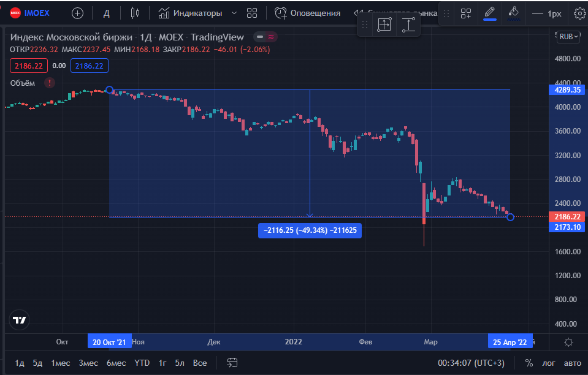The width and height of the screenshot is (588, 375).
Task: Set range to 5л
Action: (x=180, y=363)
